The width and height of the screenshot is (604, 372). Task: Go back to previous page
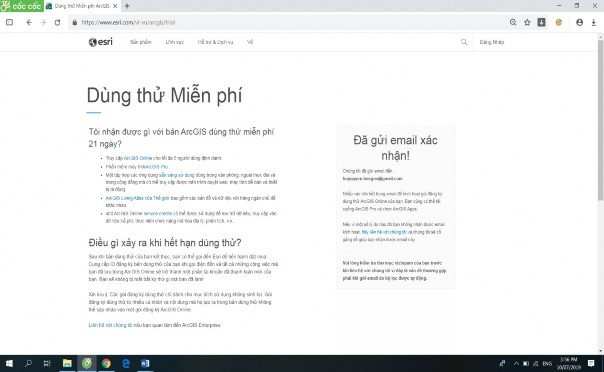tap(29, 22)
